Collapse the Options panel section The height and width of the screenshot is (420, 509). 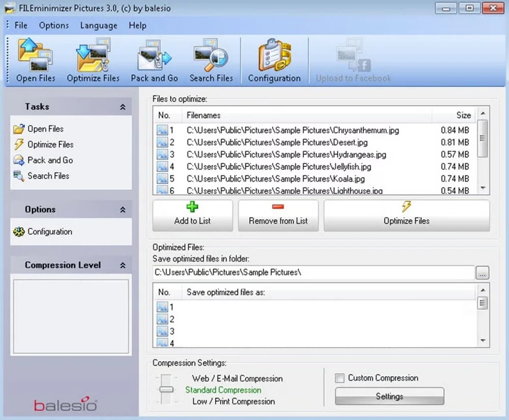click(x=123, y=209)
